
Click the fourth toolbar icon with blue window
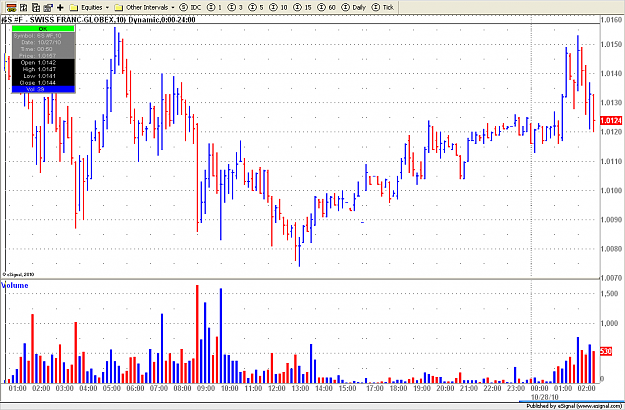pos(48,7)
